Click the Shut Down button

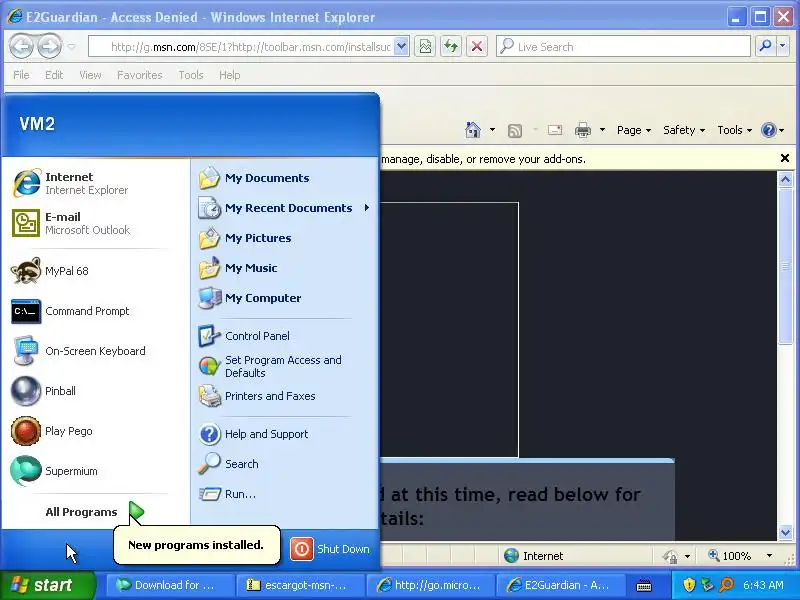coord(330,549)
